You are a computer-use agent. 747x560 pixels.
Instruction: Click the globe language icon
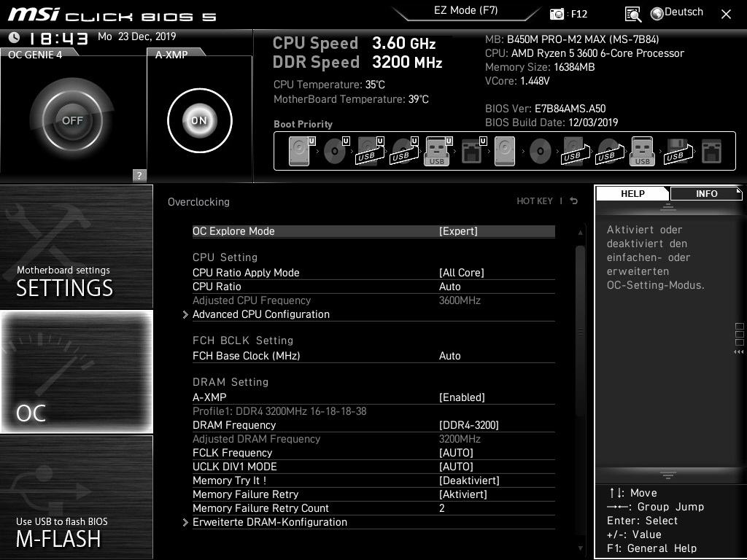tap(657, 14)
